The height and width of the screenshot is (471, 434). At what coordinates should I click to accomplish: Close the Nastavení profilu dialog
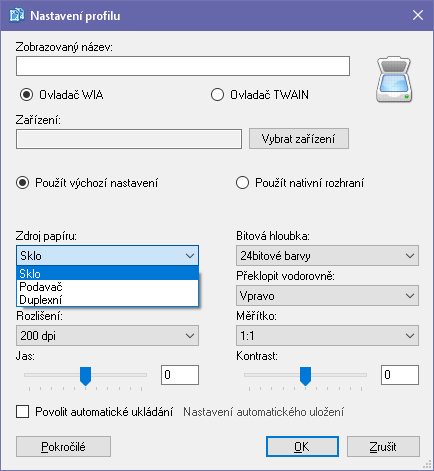[418, 15]
